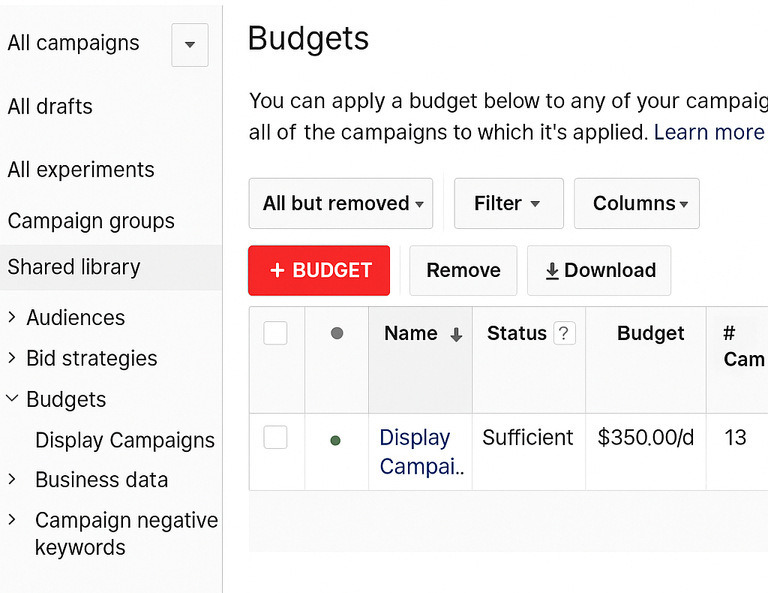The image size is (768, 593).
Task: Open the Filter dropdown
Action: pyautogui.click(x=508, y=203)
